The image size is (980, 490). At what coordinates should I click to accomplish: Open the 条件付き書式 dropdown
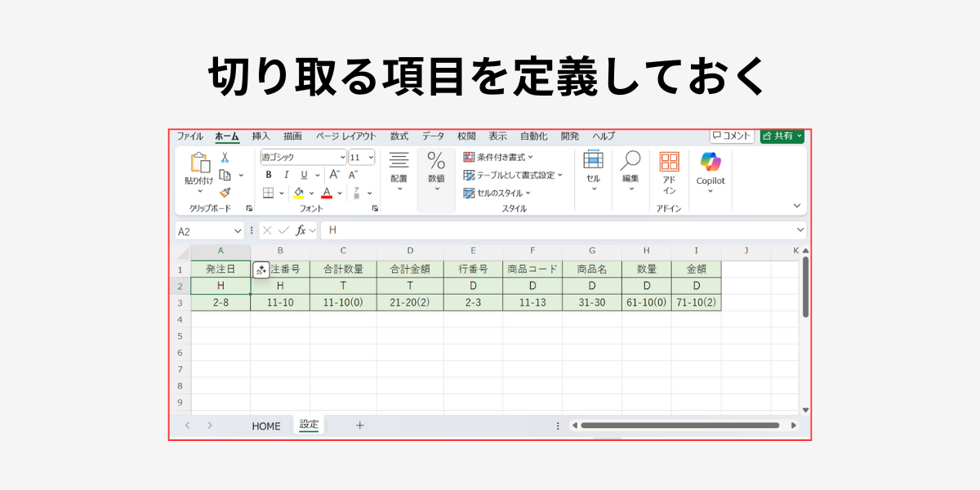[x=498, y=157]
